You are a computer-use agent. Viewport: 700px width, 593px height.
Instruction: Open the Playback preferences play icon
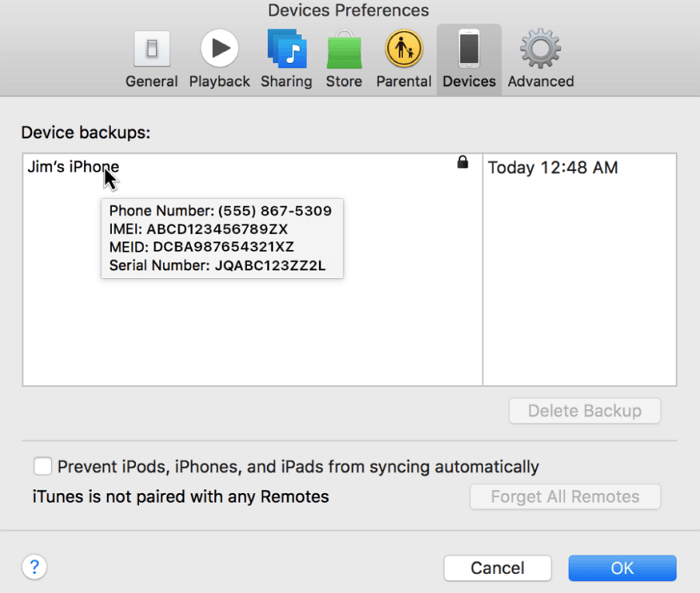(219, 49)
